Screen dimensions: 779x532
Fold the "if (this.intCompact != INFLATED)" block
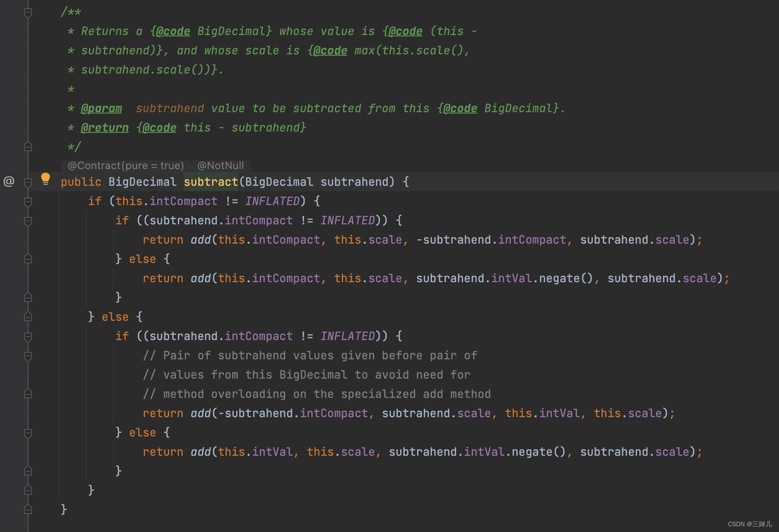(x=28, y=202)
